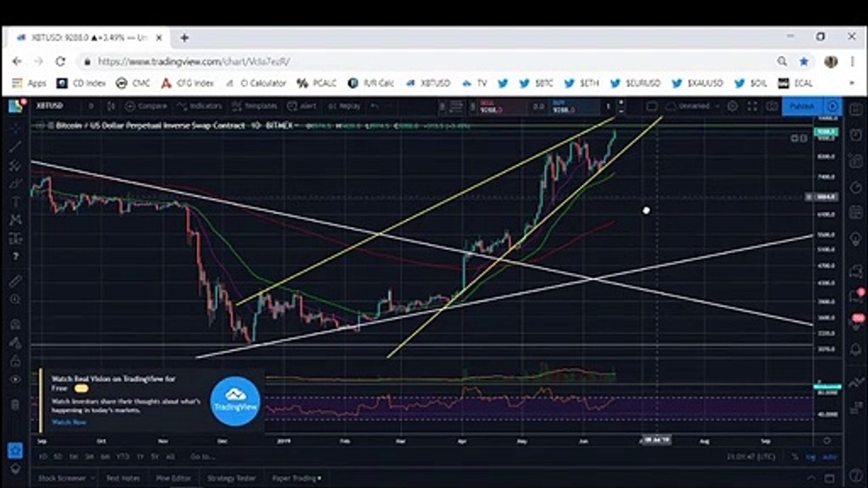Click the Go to... date button
The image size is (868, 488).
[201, 457]
